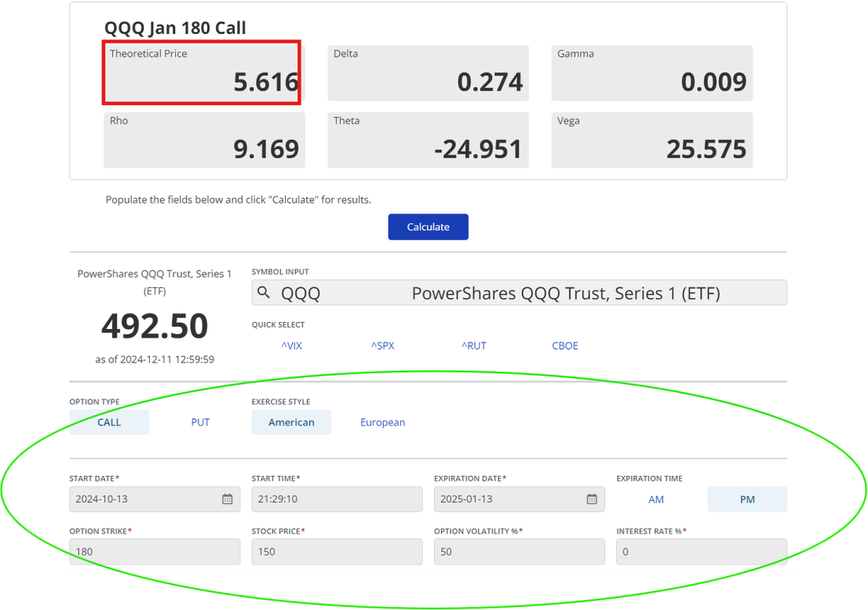Image resolution: width=868 pixels, height=610 pixels.
Task: Click the Option Volatility % field
Action: coord(518,551)
